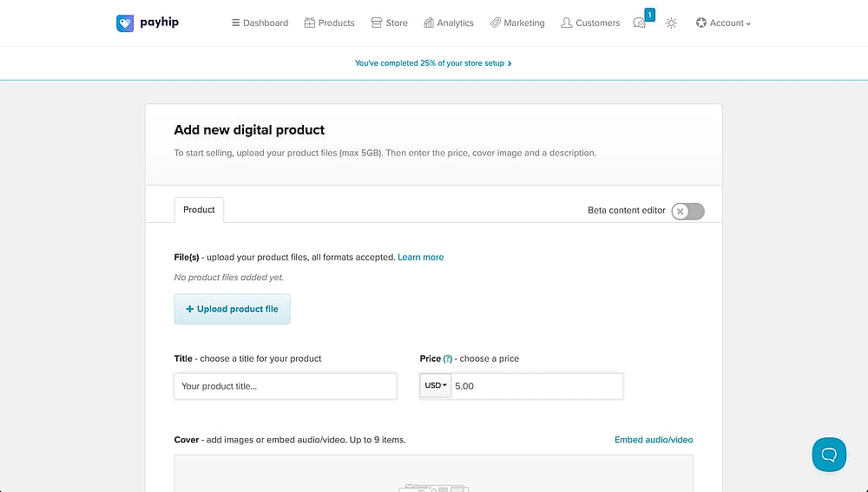Select the Product tab
Viewport: 868px width, 492px height.
(x=199, y=210)
